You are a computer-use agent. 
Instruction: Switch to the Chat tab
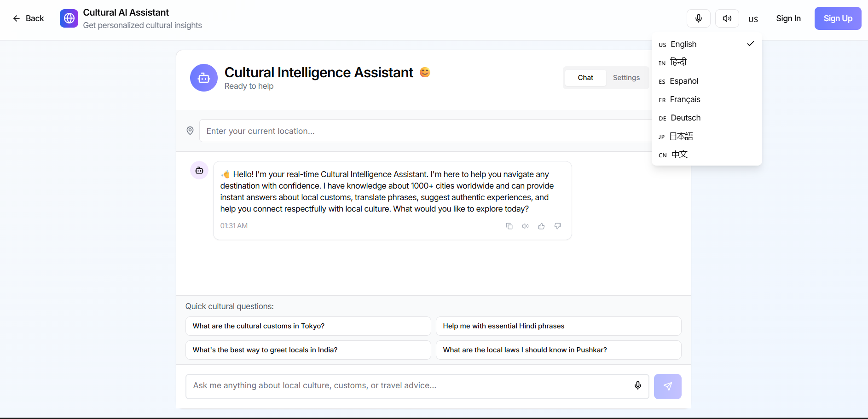pos(585,78)
